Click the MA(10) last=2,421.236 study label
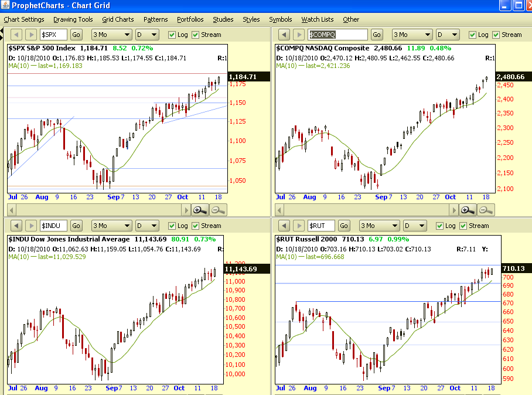 (313, 66)
